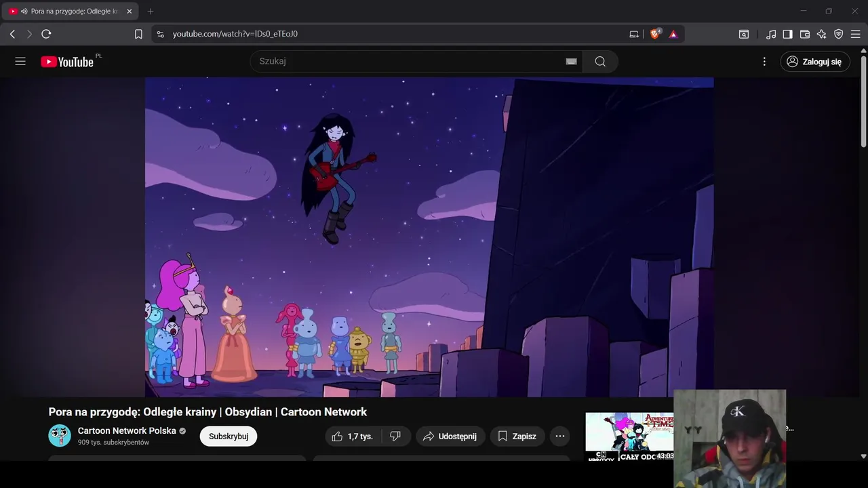Click the video title text
This screenshot has height=488, width=868.
point(208,412)
